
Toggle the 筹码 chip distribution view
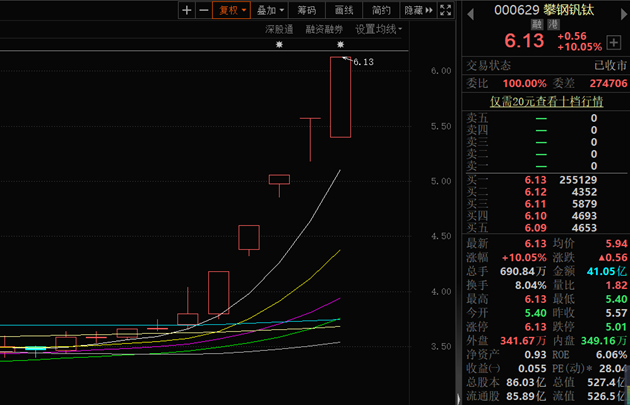(307, 10)
